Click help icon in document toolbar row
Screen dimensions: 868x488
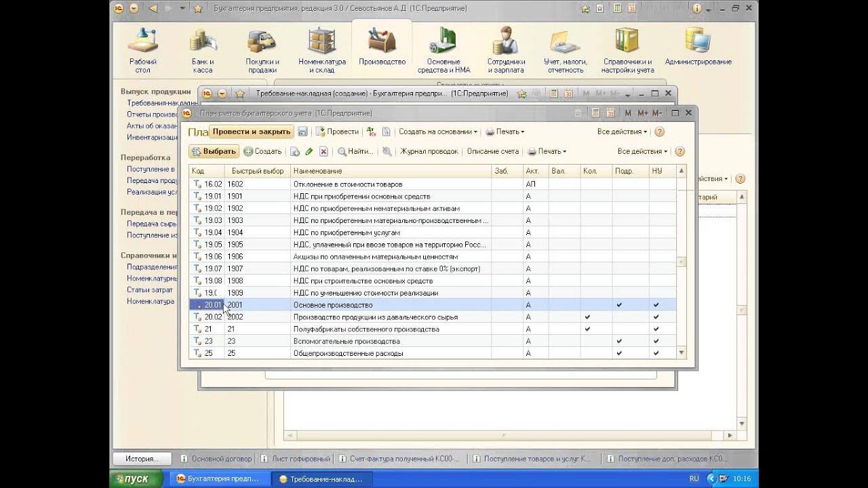[659, 131]
